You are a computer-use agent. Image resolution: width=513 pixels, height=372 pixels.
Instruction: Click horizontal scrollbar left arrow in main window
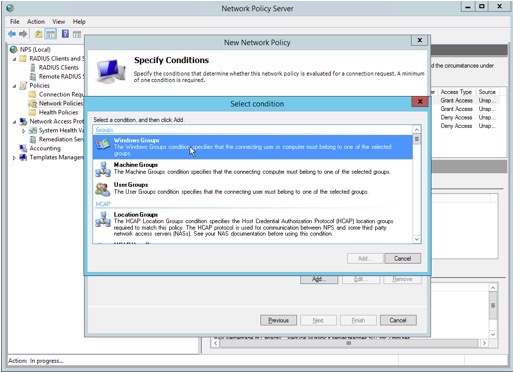(x=215, y=343)
